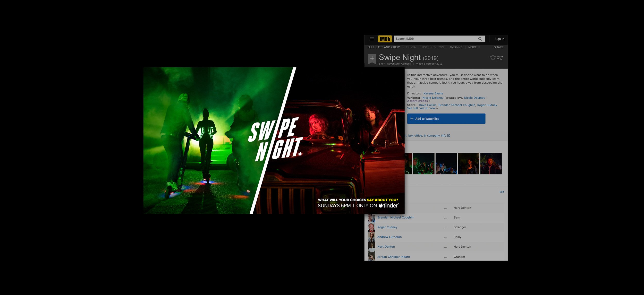Click the character name Graham
644x295 pixels.
pos(459,257)
